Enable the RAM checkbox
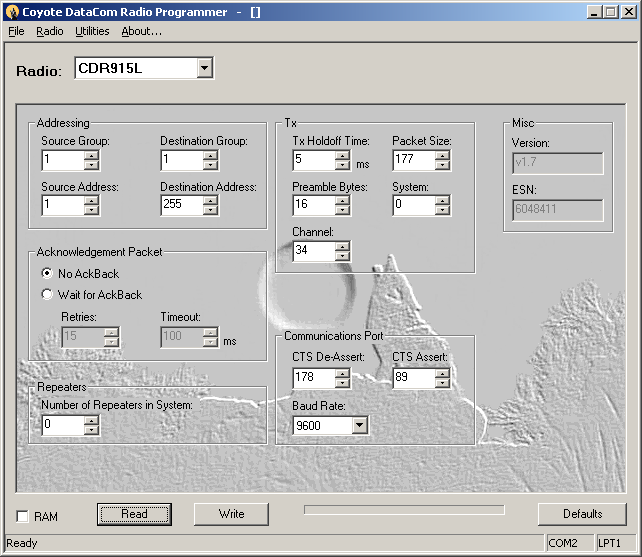This screenshot has height=557, width=642. pyautogui.click(x=22, y=516)
